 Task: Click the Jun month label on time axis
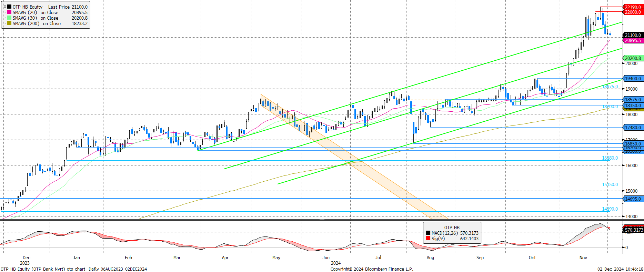point(326,258)
